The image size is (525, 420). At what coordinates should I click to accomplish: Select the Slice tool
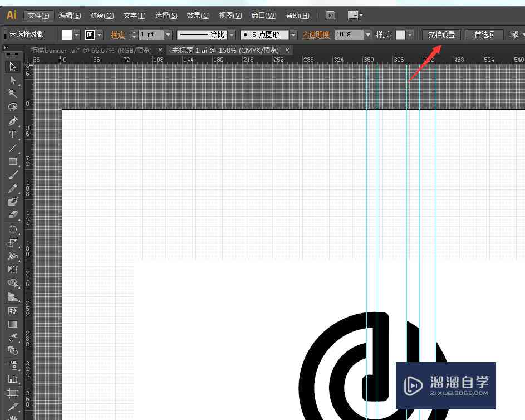coord(13,407)
